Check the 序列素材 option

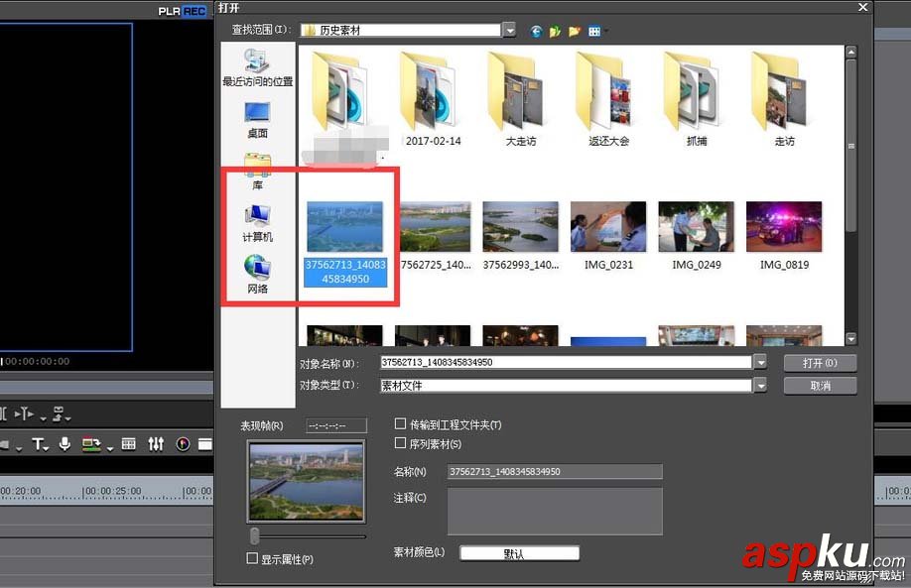(x=401, y=443)
